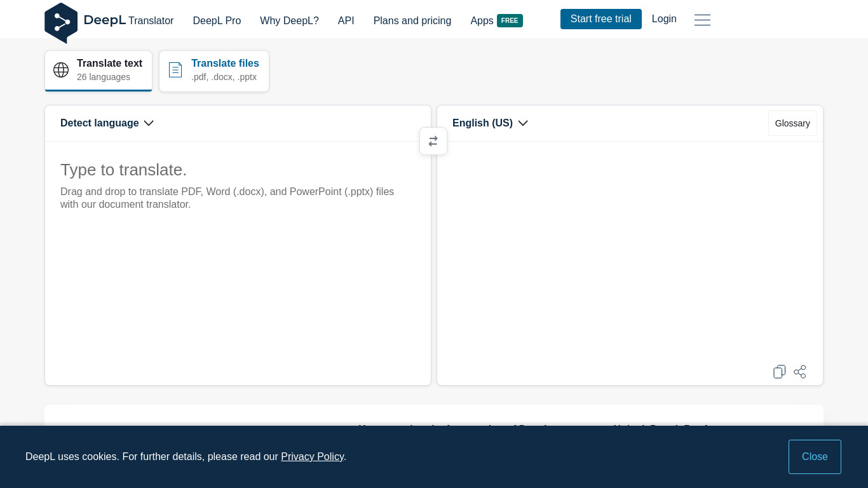Open the Glossary button

792,123
